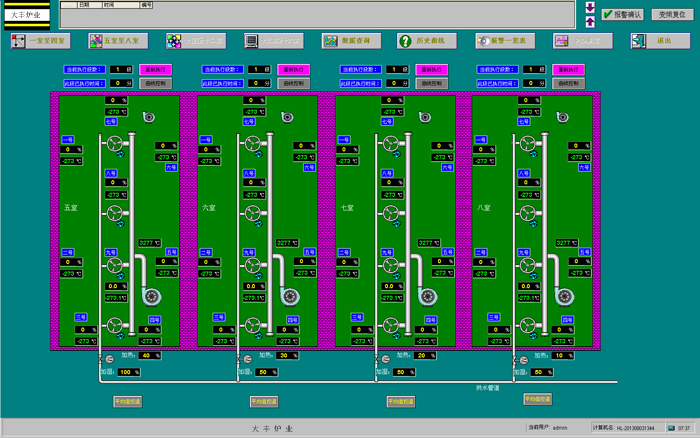Click the large blower fan icon in 八室

tap(565, 296)
